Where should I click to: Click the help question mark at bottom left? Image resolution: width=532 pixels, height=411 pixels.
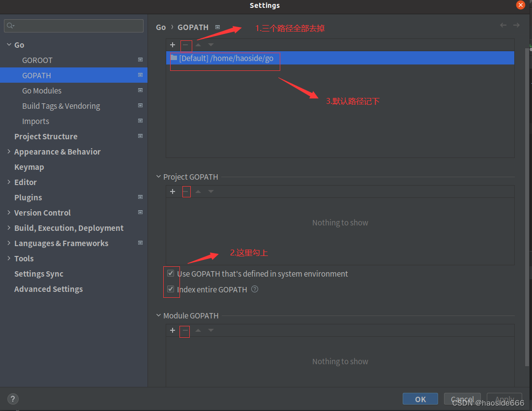(x=12, y=399)
